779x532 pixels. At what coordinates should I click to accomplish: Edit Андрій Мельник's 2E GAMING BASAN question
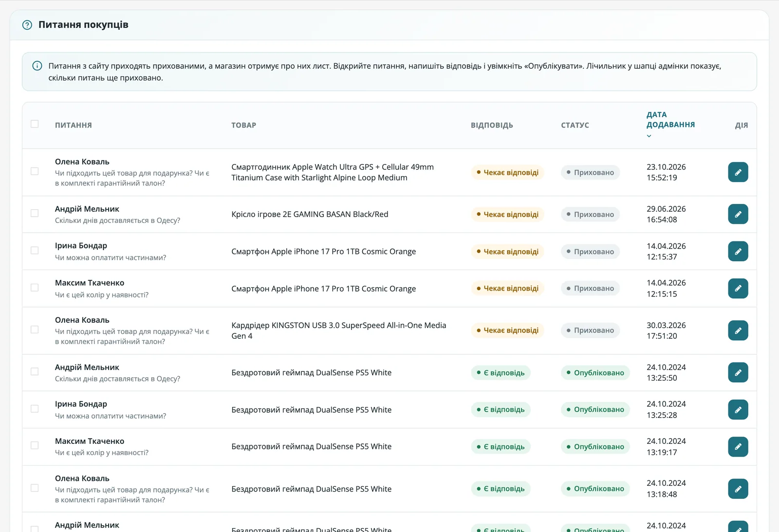(x=738, y=214)
